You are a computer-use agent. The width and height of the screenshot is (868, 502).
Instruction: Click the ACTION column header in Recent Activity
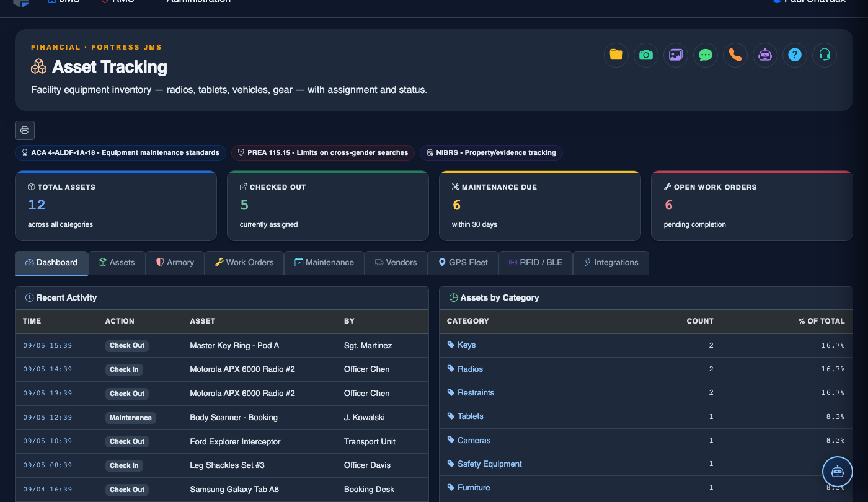(120, 321)
